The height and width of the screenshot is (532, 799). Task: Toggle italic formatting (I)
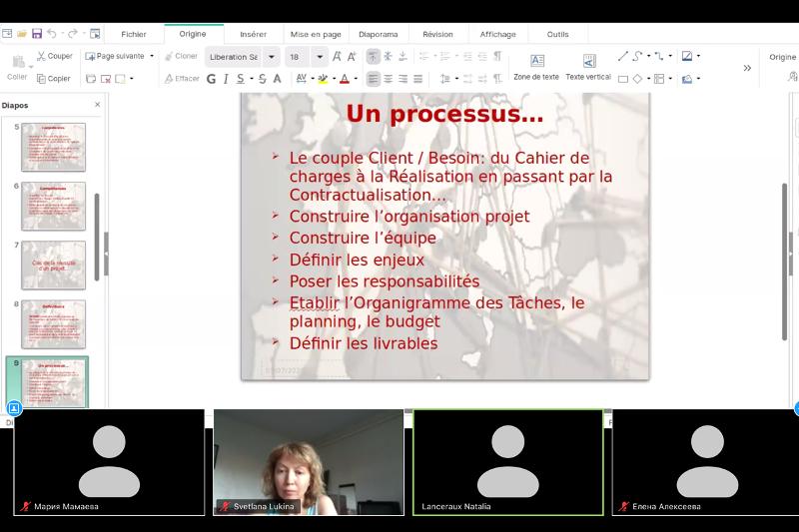click(227, 79)
